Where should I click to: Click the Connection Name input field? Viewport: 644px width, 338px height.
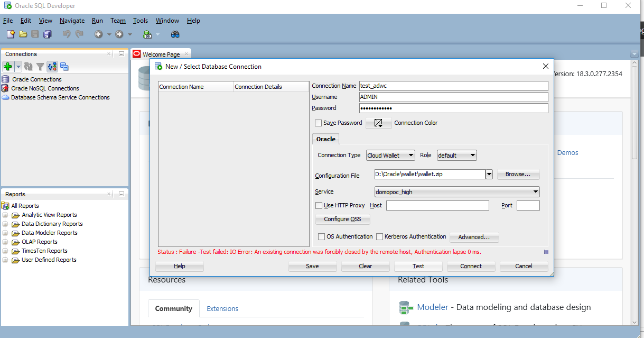click(454, 86)
